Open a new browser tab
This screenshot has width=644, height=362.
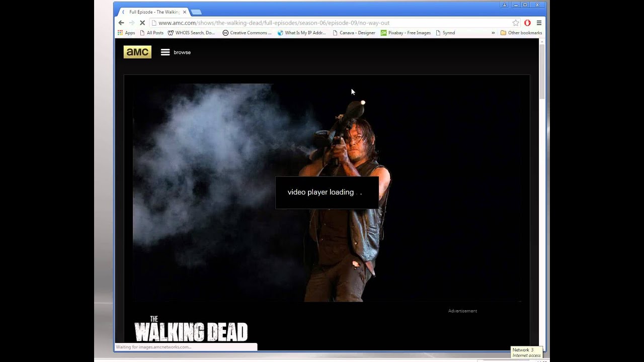point(196,12)
